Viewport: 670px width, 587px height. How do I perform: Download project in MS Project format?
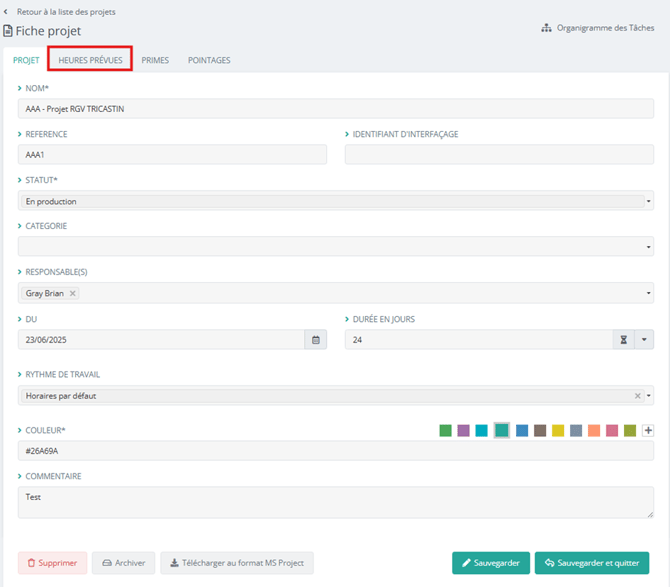coord(237,563)
